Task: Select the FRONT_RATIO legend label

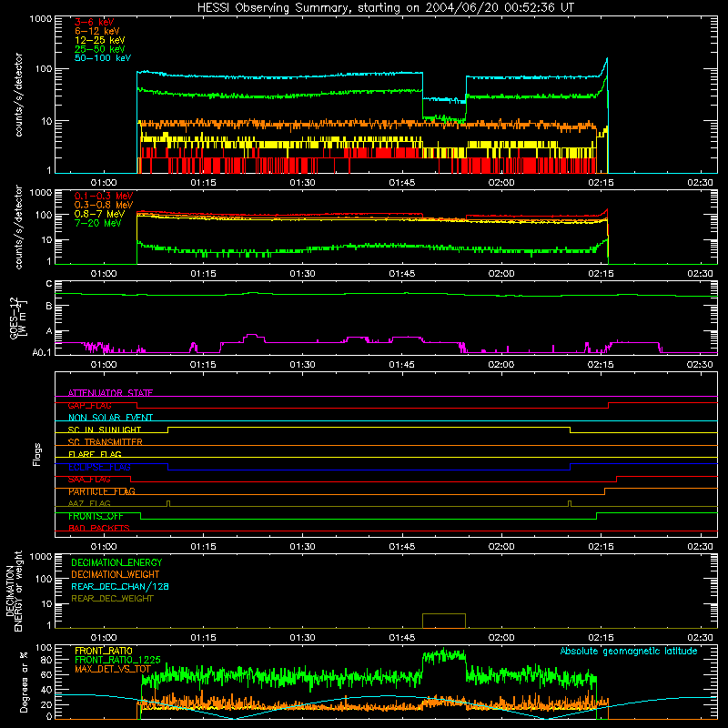Action: point(104,651)
